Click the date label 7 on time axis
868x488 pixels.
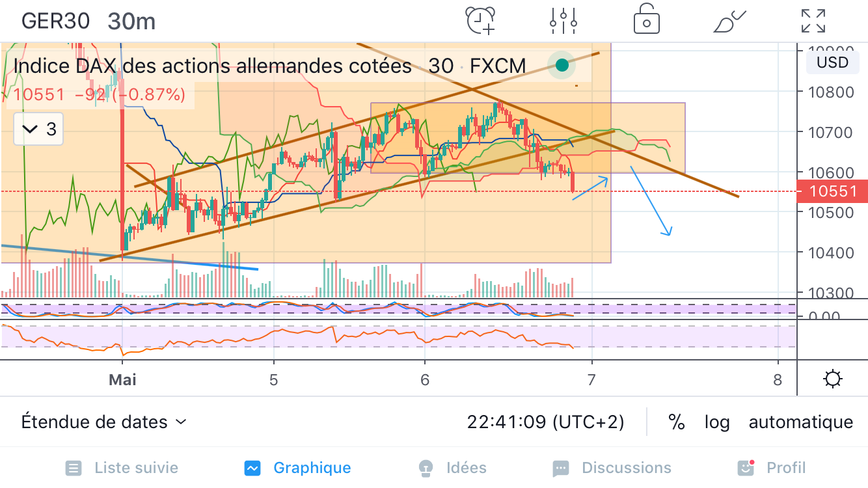point(591,379)
